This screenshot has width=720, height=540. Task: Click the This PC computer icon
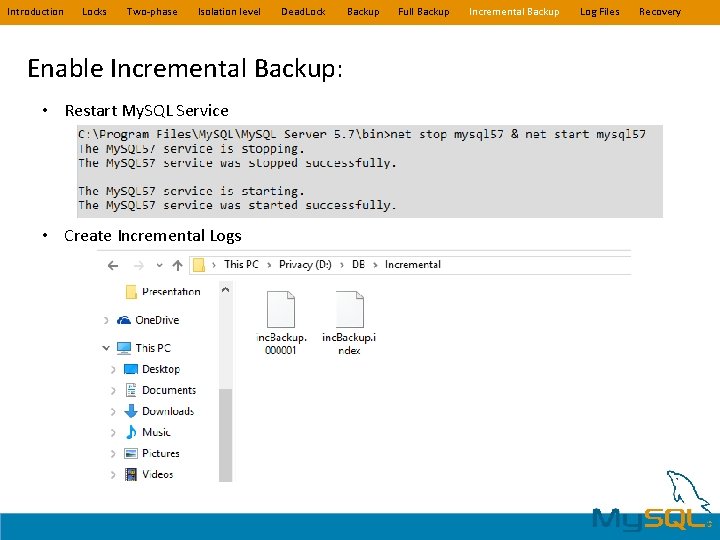tap(124, 349)
